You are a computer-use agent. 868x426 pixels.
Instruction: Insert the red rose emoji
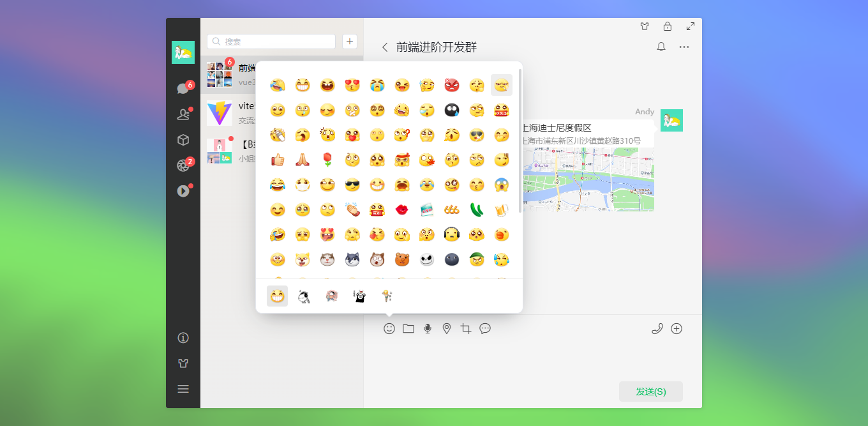point(327,160)
